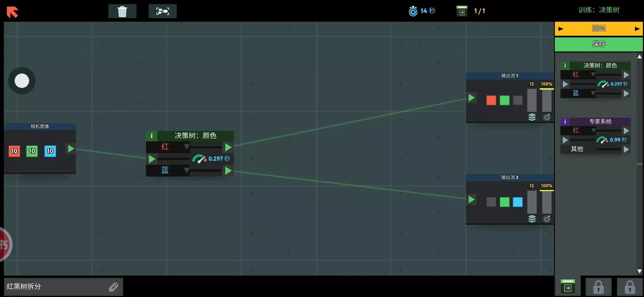The height and width of the screenshot is (297, 644).
Task: Click the red 10 swatch in 相机图像
Action: [14, 151]
